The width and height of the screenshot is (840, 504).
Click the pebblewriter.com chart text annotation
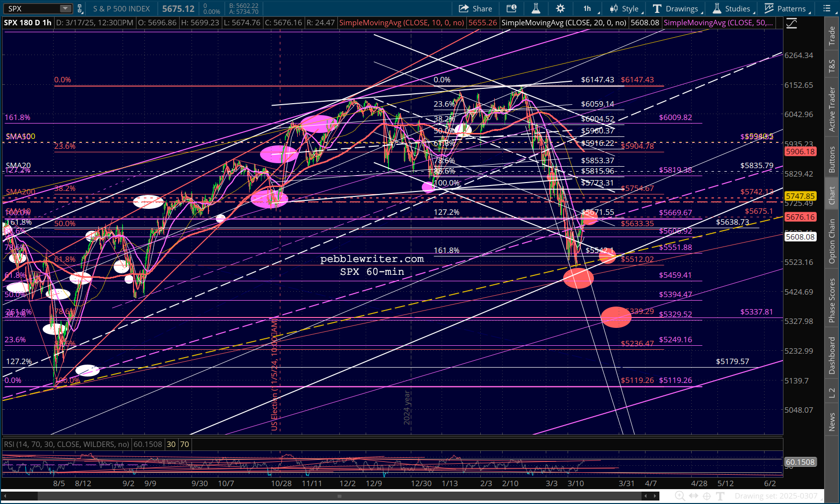click(x=372, y=259)
